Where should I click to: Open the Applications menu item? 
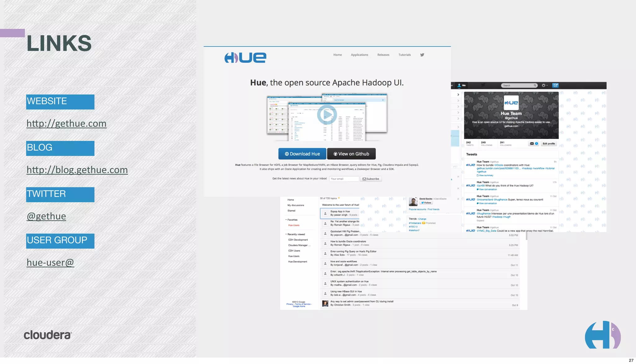359,55
